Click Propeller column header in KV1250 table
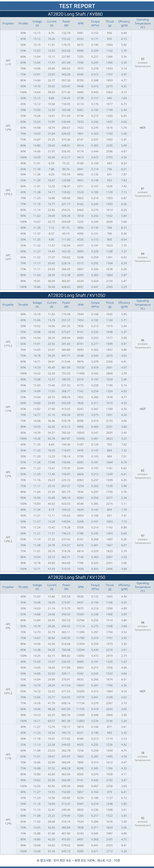Screen dimensions: 154x868 8,587
